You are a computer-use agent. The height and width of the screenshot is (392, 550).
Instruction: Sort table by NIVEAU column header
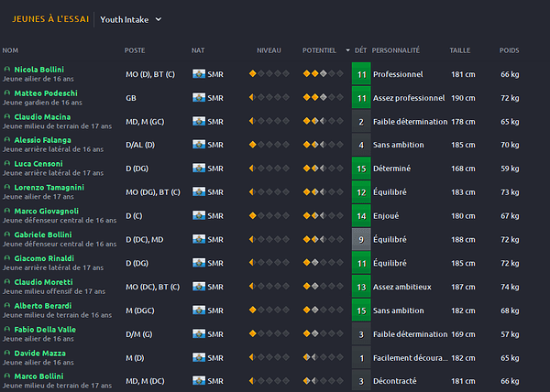(x=269, y=50)
